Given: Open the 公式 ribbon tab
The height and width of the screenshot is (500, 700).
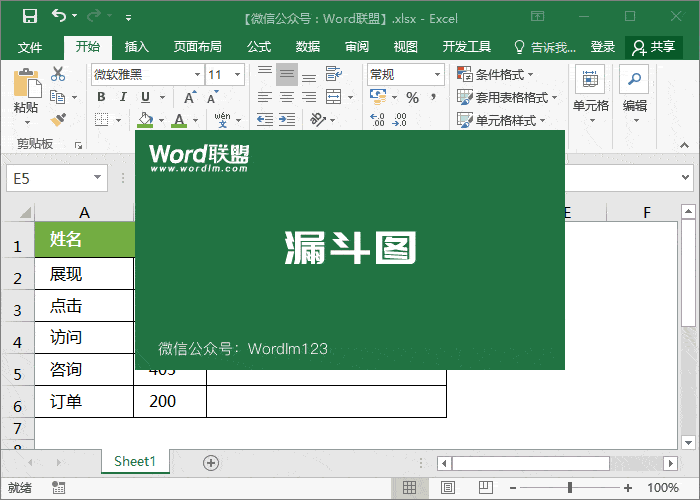Looking at the screenshot, I should [259, 47].
